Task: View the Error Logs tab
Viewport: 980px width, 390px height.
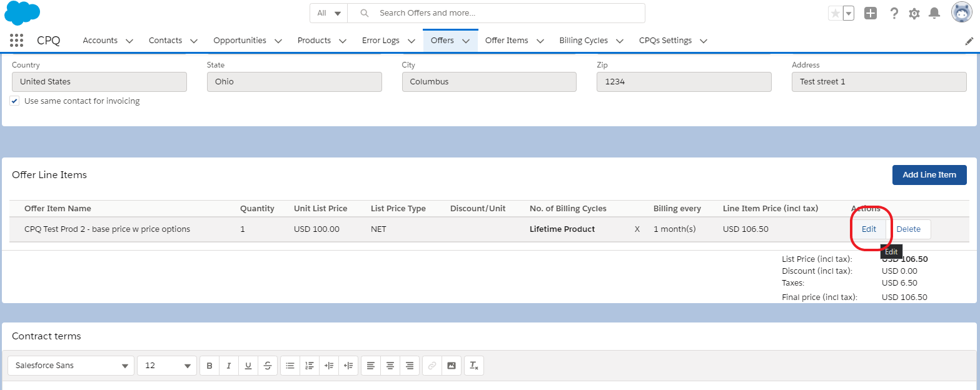Action: pyautogui.click(x=380, y=41)
